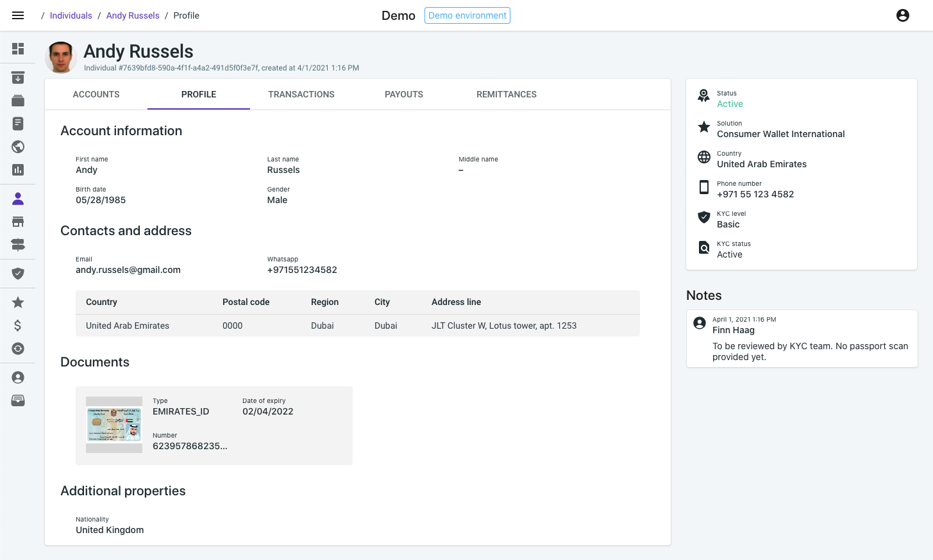Open the Transactions tab
This screenshot has height=560, width=933.
coord(301,94)
